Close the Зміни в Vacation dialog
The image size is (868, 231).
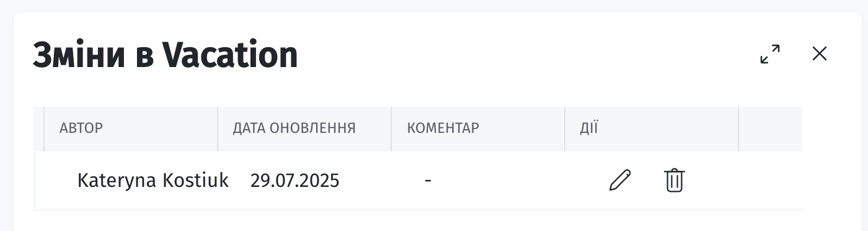(820, 54)
